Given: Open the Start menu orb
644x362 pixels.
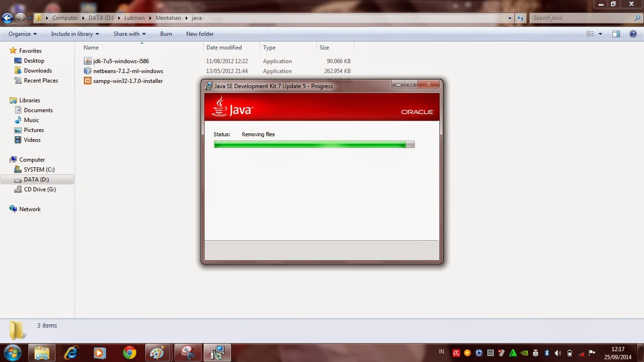Looking at the screenshot, I should 13,352.
